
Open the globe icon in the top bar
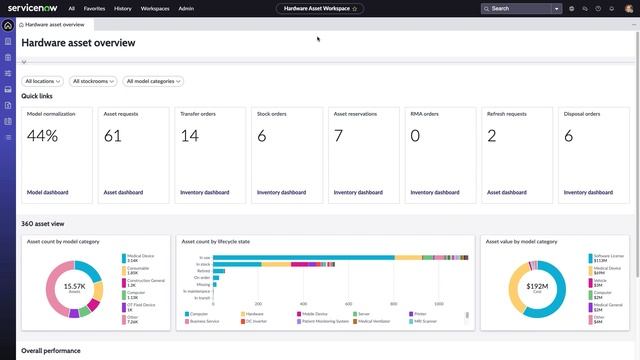571,9
